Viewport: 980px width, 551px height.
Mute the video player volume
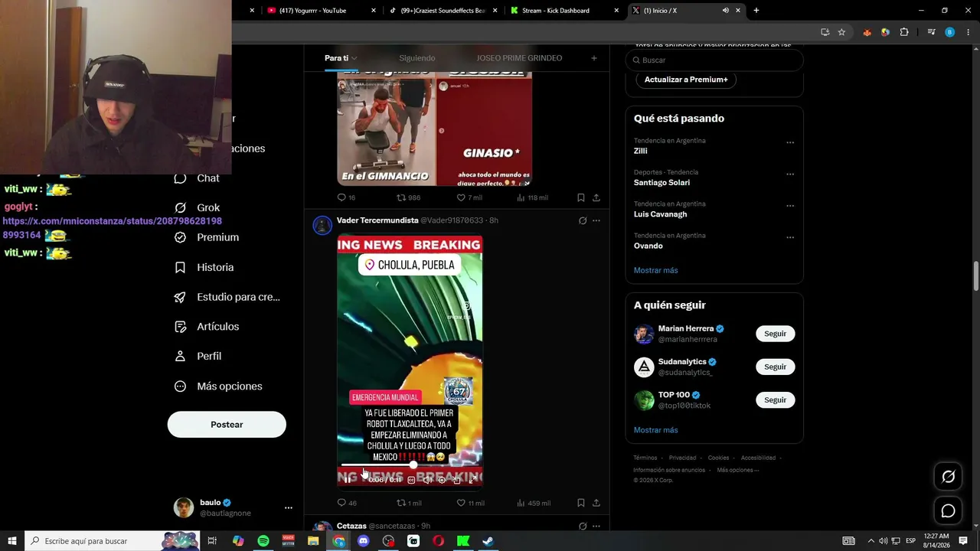click(426, 480)
